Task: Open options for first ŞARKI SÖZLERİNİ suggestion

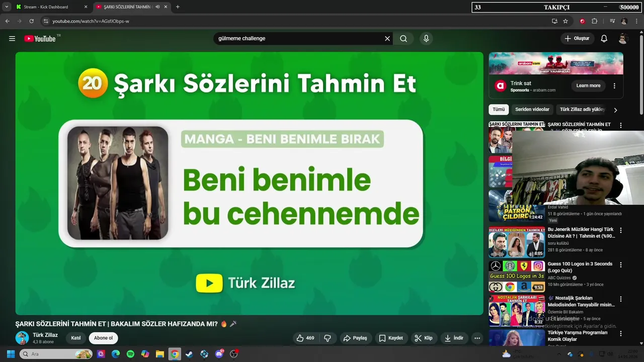Action: [620, 126]
